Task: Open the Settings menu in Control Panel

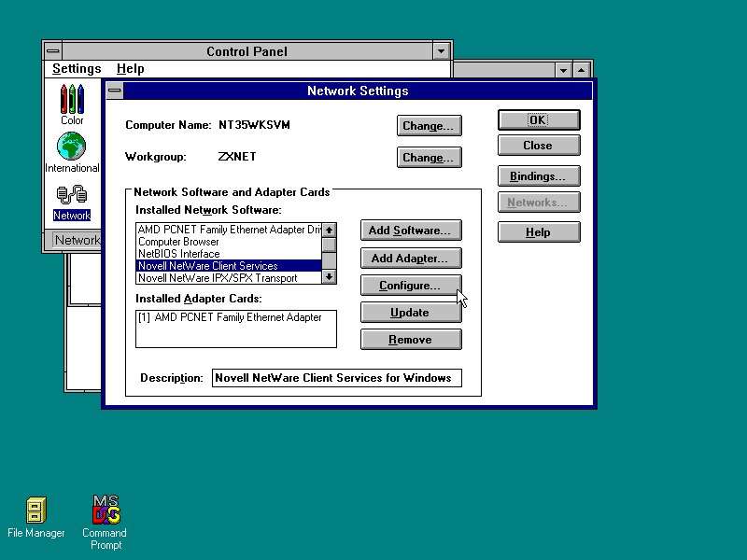Action: point(77,68)
